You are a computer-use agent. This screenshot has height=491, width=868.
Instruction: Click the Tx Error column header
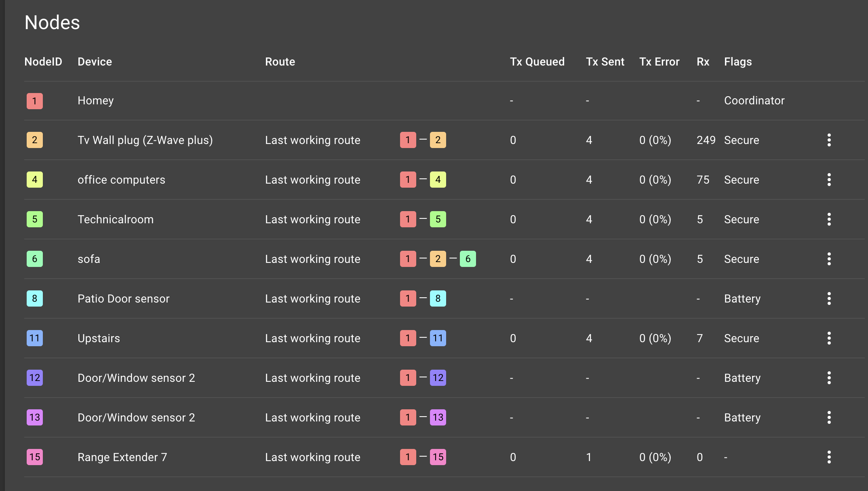click(659, 62)
